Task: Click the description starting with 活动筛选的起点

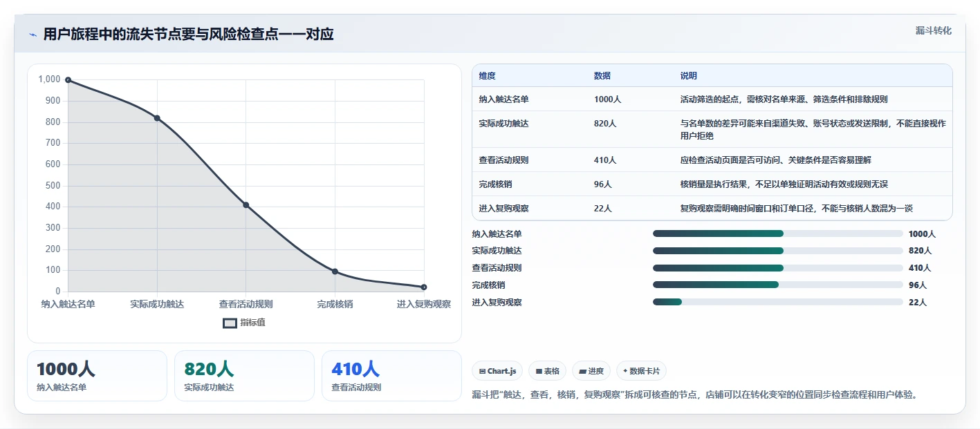Action: pos(784,99)
